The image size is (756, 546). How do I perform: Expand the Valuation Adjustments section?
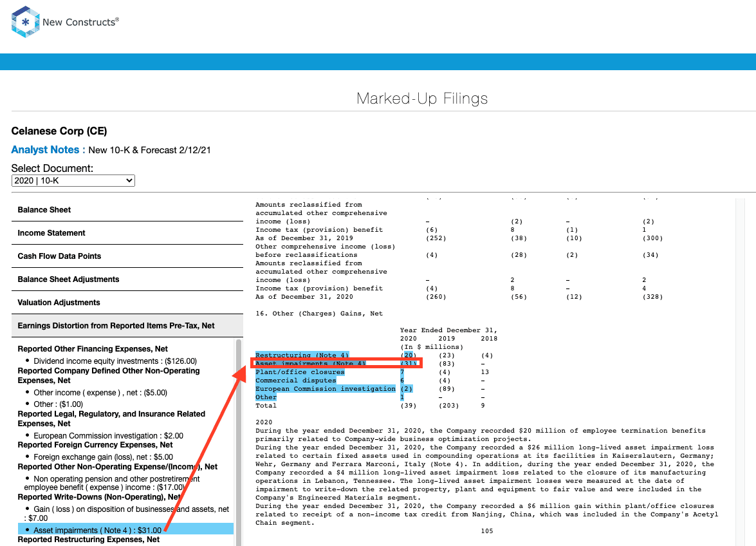pyautogui.click(x=127, y=303)
